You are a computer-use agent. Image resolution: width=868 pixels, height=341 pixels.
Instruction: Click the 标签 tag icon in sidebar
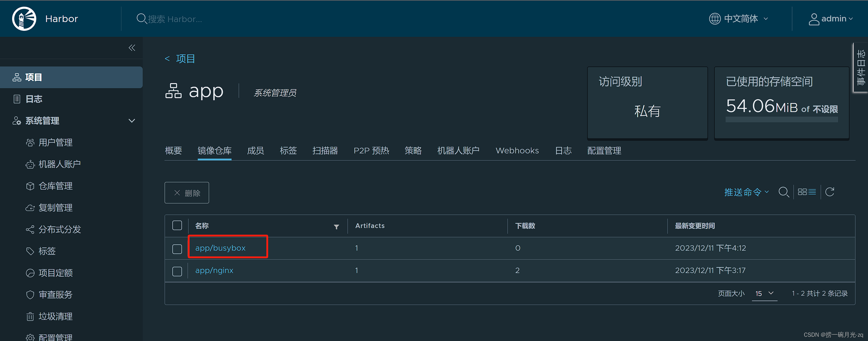[x=30, y=251]
